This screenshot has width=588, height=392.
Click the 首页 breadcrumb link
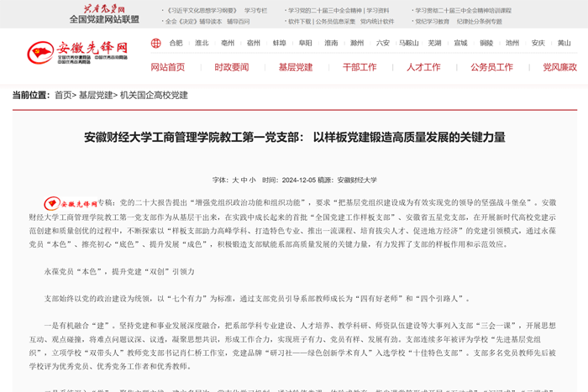coord(63,96)
